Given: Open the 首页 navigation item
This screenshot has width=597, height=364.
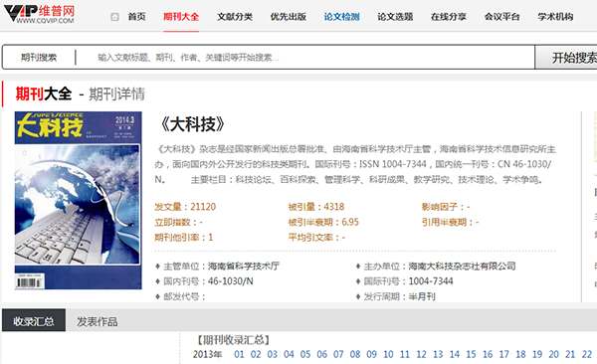Looking at the screenshot, I should click(x=136, y=17).
